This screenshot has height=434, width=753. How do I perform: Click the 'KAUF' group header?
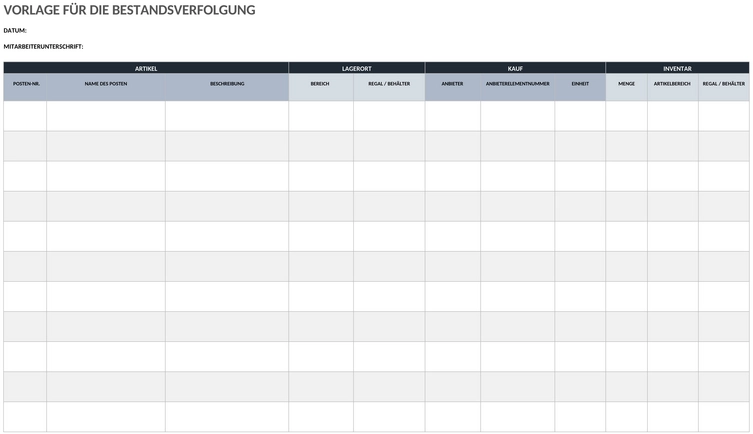pyautogui.click(x=515, y=68)
